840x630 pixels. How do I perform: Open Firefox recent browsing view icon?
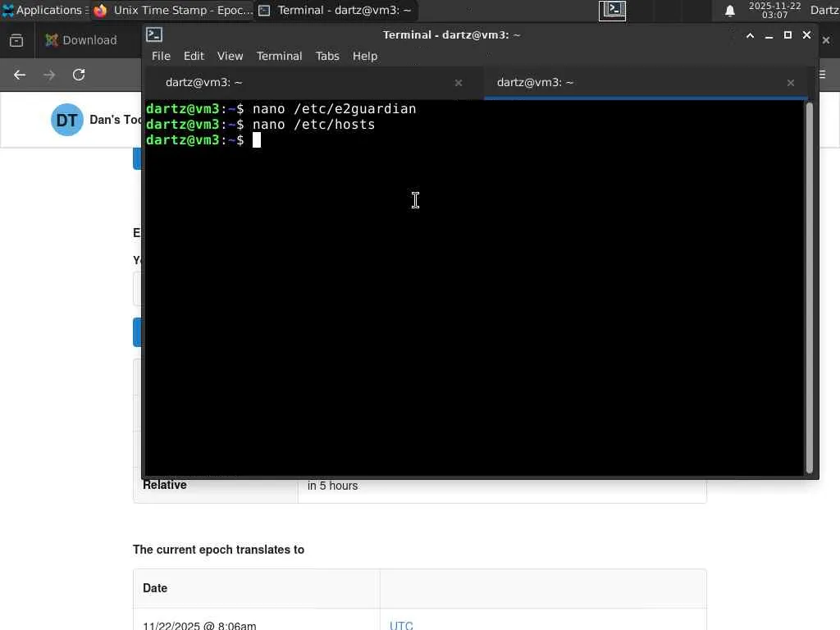point(16,40)
